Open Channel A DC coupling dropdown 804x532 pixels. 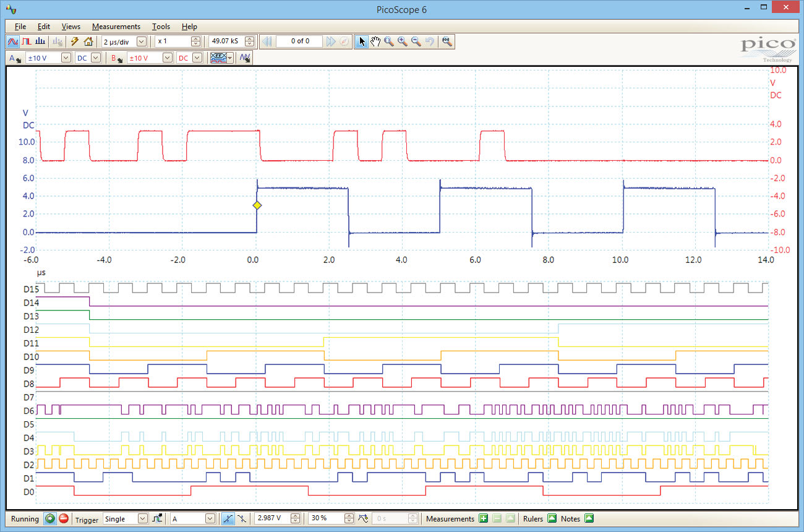[x=96, y=58]
